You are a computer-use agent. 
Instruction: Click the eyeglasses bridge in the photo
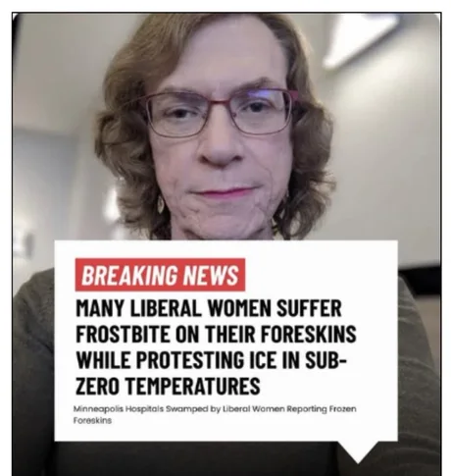pyautogui.click(x=225, y=104)
